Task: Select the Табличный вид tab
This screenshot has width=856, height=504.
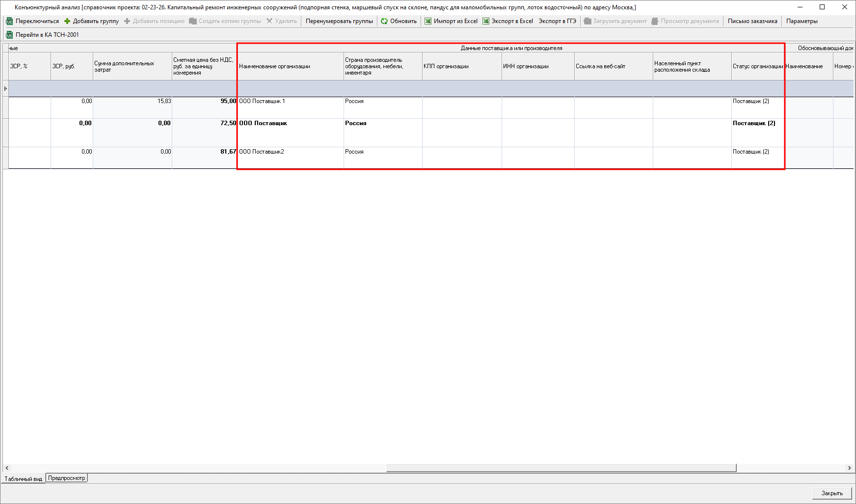Action: click(23, 479)
